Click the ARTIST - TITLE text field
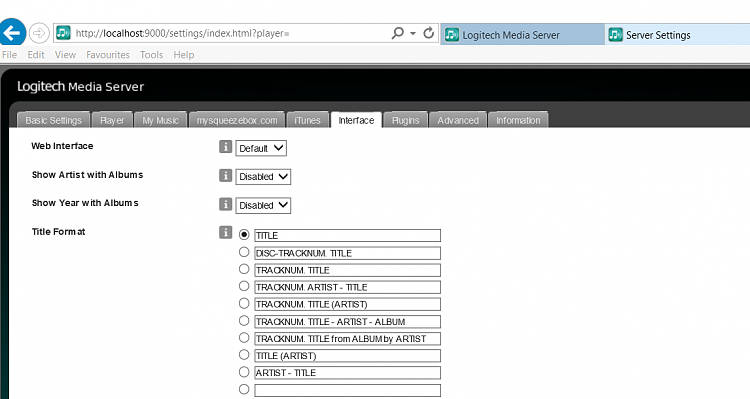 pyautogui.click(x=347, y=373)
